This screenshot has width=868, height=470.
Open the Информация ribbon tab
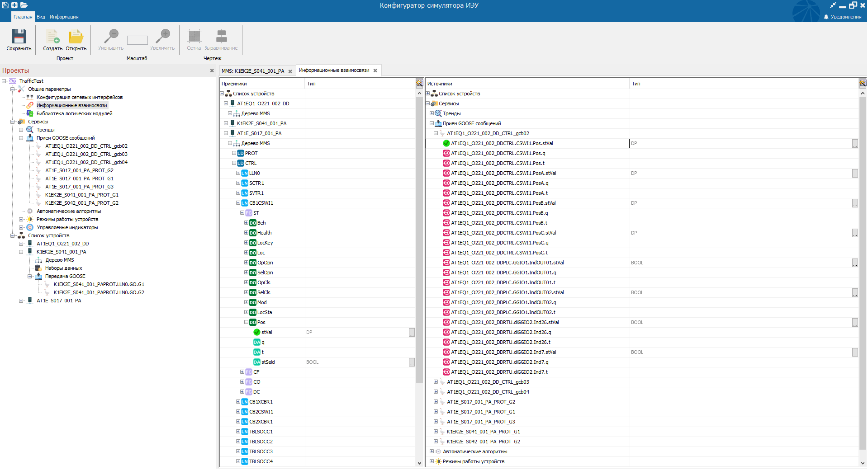point(64,17)
